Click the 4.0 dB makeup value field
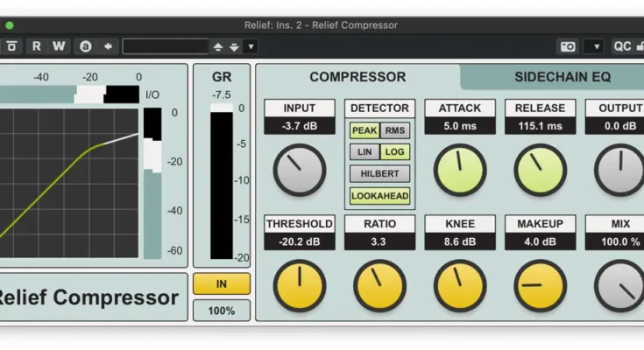Viewport: 644px width, 350px height. click(540, 241)
